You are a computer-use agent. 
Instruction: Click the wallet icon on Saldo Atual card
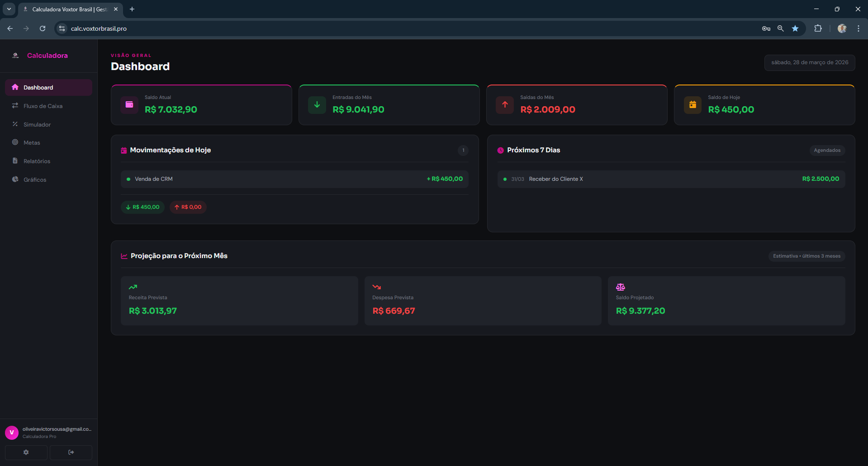point(129,104)
